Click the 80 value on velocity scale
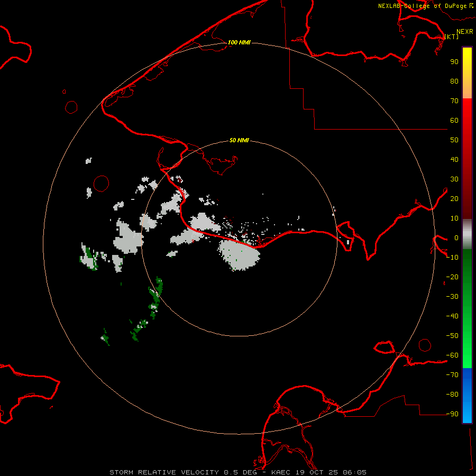This screenshot has height=476, width=476. point(454,81)
